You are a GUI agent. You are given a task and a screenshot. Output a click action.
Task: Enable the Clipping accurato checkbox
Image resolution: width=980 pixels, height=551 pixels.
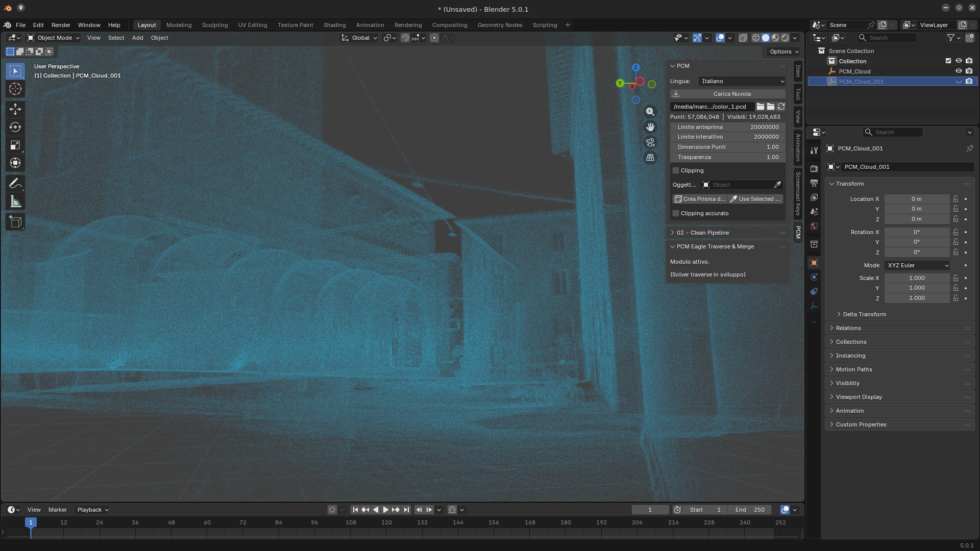pyautogui.click(x=676, y=213)
